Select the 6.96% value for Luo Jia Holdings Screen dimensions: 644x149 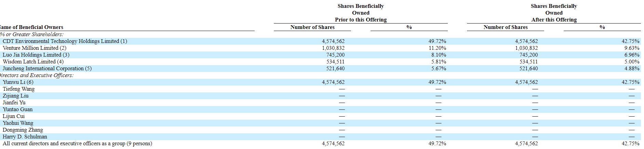632,55
